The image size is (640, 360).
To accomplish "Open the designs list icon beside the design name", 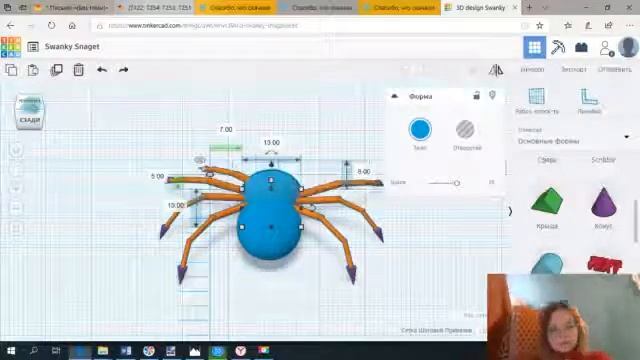I will [x=33, y=47].
